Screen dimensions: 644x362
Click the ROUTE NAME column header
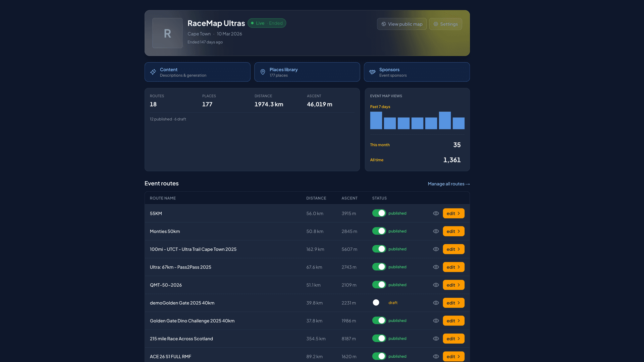click(x=163, y=198)
